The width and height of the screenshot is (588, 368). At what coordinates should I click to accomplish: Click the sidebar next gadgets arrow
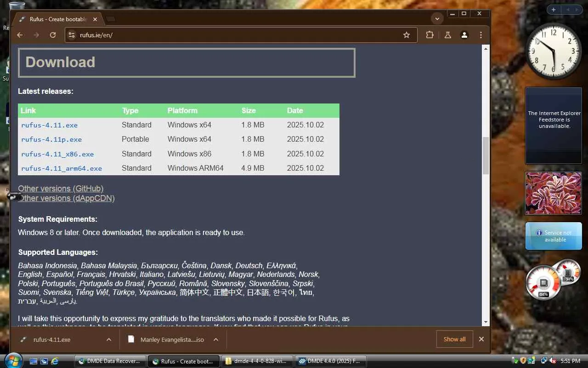click(x=577, y=10)
